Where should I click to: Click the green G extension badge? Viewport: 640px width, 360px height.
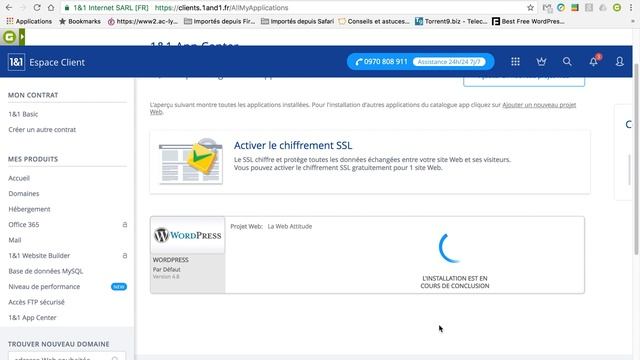(9, 37)
